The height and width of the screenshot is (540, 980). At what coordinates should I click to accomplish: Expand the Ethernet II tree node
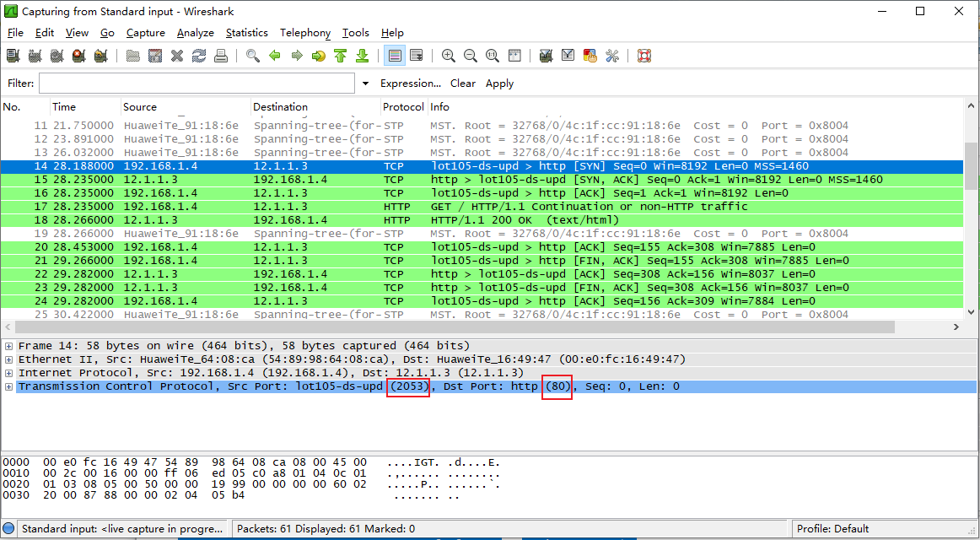click(x=8, y=359)
